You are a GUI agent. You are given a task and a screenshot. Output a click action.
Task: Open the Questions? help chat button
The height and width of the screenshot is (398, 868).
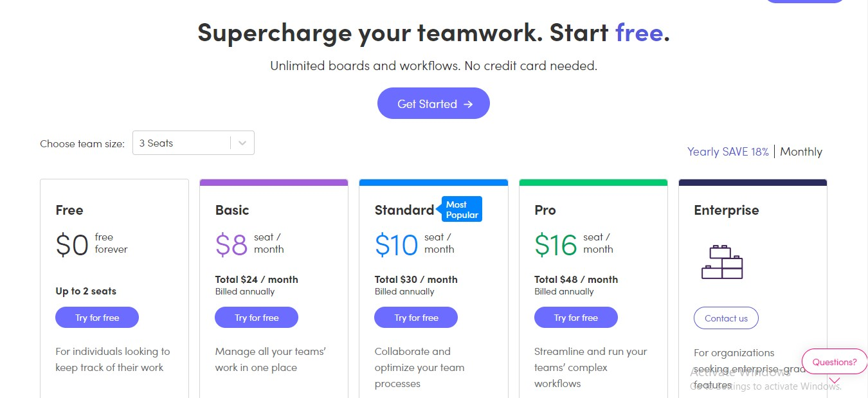click(835, 362)
